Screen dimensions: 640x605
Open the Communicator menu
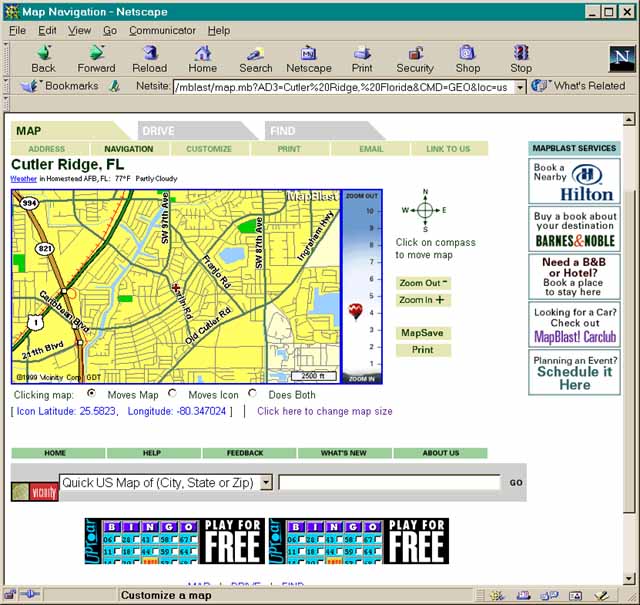pyautogui.click(x=162, y=31)
